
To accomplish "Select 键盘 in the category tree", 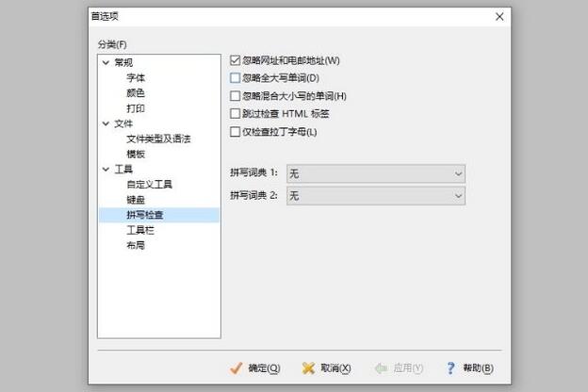I will pyautogui.click(x=136, y=200).
